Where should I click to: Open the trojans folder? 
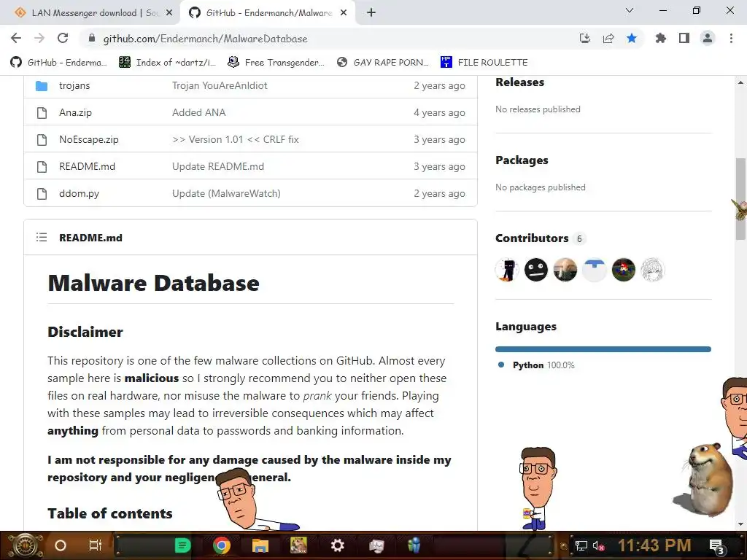[x=74, y=86]
